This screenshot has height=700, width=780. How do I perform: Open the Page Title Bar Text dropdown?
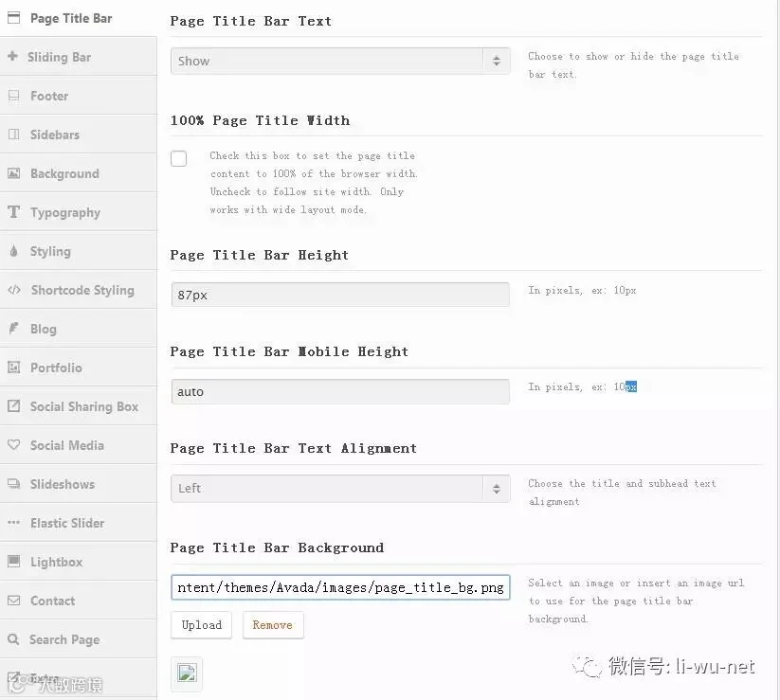[x=340, y=62]
